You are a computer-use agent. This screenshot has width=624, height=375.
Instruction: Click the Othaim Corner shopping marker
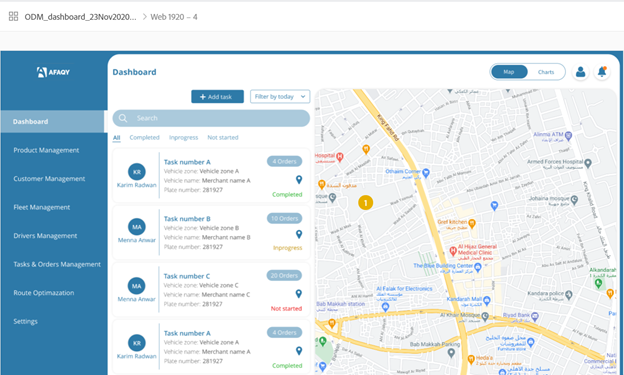pyautogui.click(x=426, y=173)
